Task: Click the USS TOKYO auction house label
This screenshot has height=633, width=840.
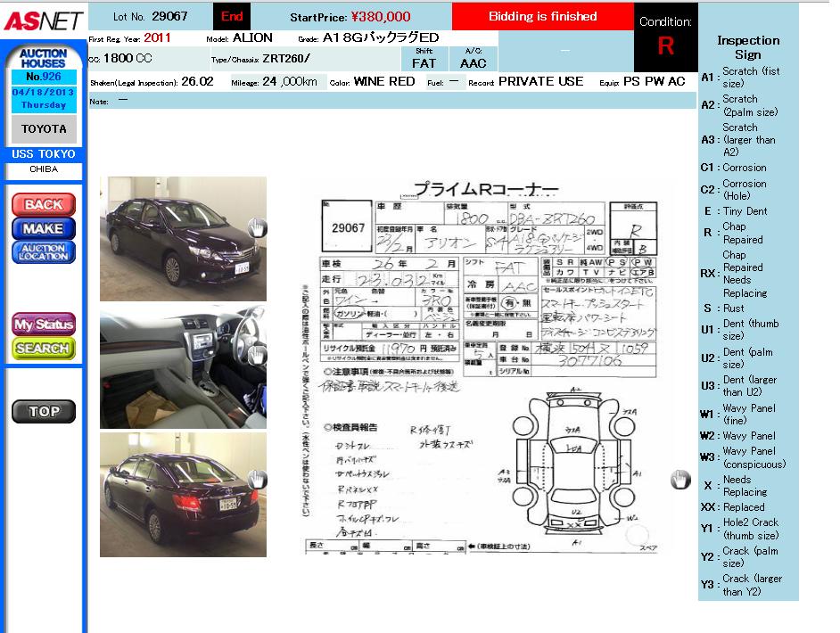Action: [x=43, y=154]
